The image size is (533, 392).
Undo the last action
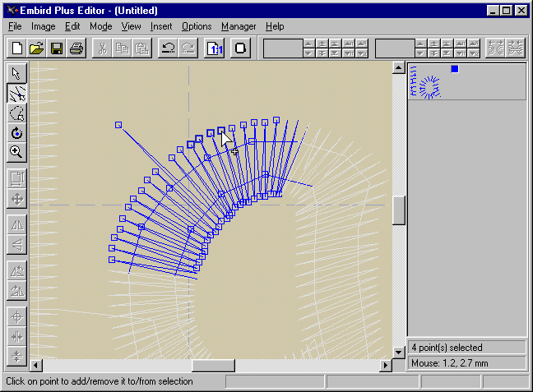point(168,48)
